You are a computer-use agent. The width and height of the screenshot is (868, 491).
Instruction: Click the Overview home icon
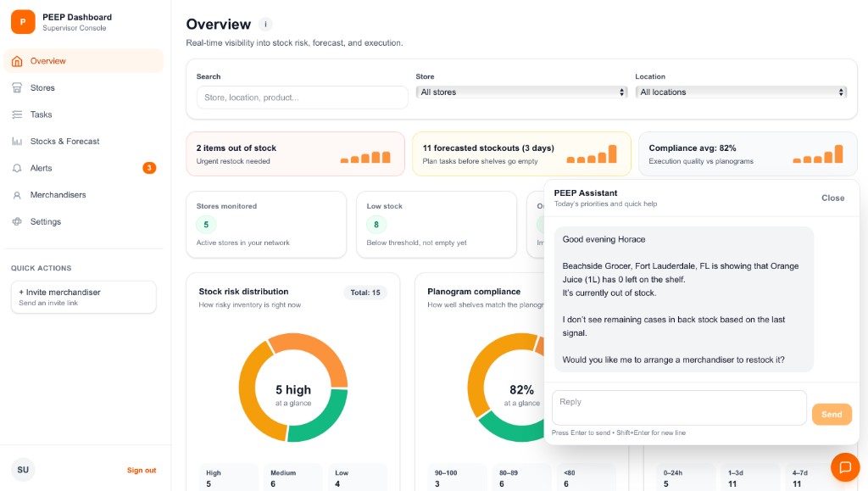[17, 60]
